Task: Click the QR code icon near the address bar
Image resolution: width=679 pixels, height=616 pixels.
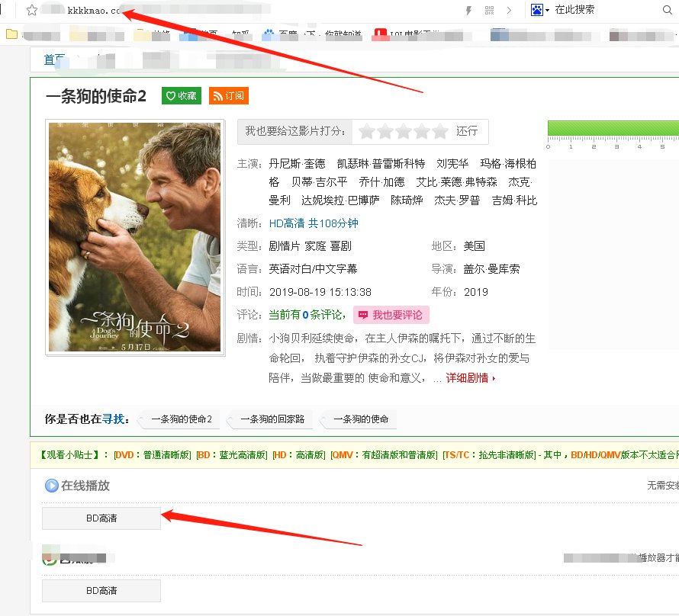Action: pyautogui.click(x=488, y=10)
